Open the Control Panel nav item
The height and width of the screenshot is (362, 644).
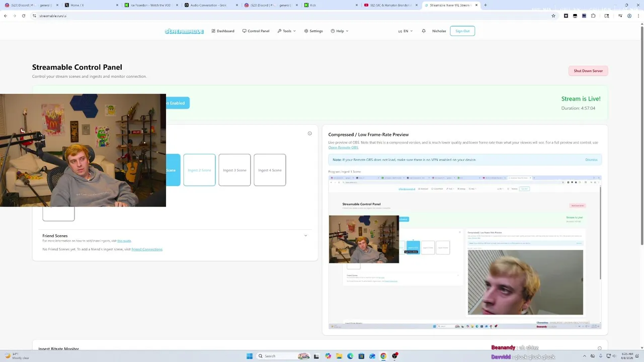point(256,31)
